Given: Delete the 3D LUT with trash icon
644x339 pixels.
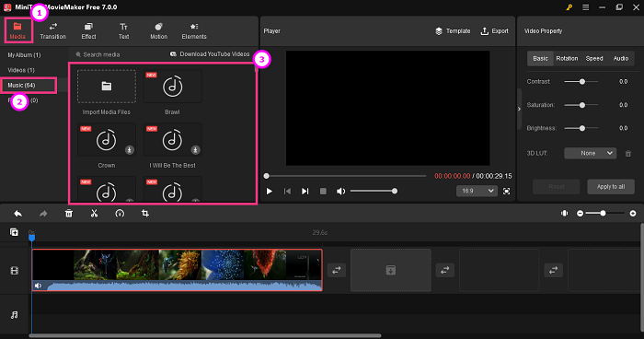Looking at the screenshot, I should [x=628, y=154].
